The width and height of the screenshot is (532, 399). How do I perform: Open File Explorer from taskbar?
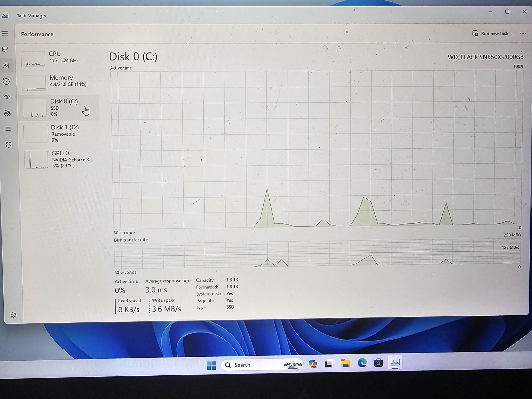345,363
